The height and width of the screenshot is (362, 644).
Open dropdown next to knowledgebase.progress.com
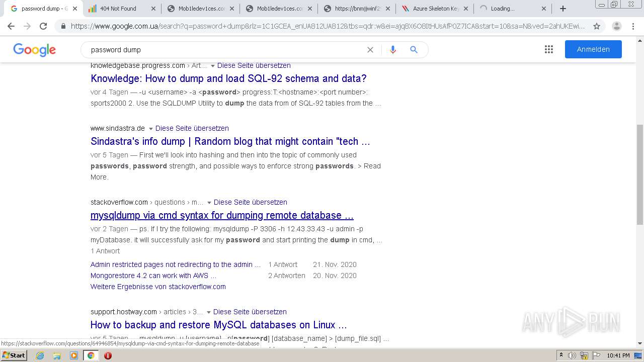pos(213,66)
